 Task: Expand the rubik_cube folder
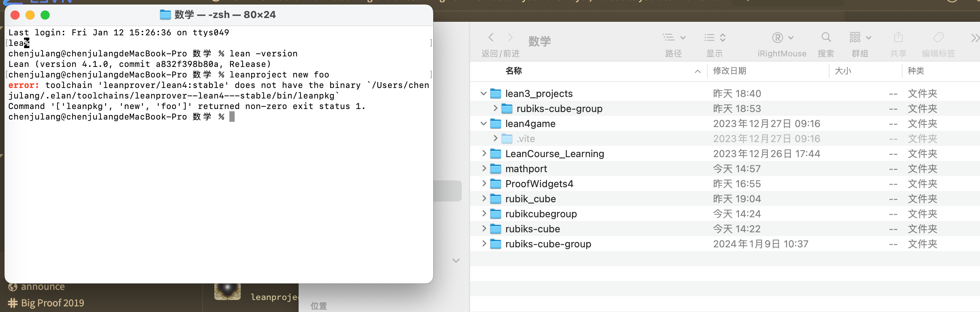point(484,198)
